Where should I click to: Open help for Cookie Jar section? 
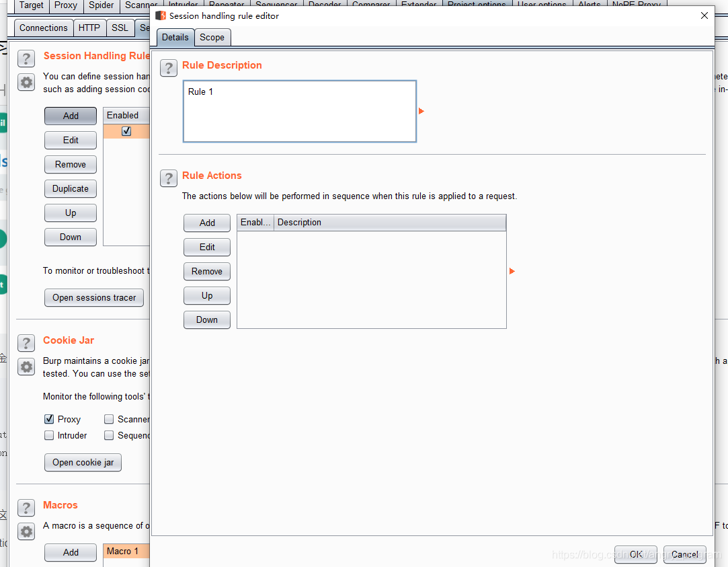26,344
